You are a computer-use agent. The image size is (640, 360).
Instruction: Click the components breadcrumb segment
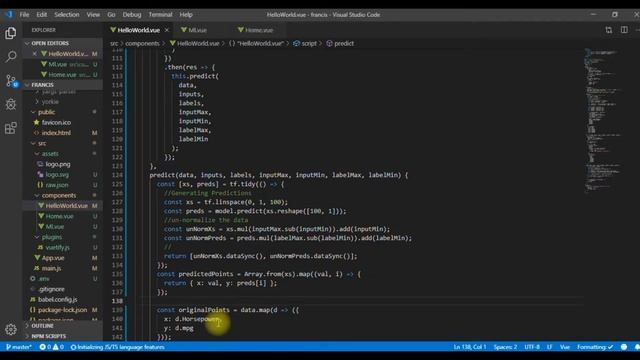[142, 43]
